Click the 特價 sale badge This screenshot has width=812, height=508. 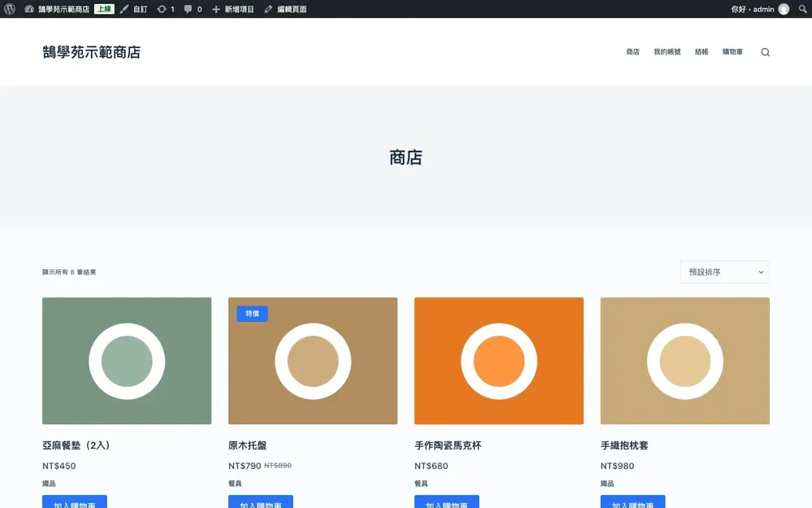click(253, 314)
